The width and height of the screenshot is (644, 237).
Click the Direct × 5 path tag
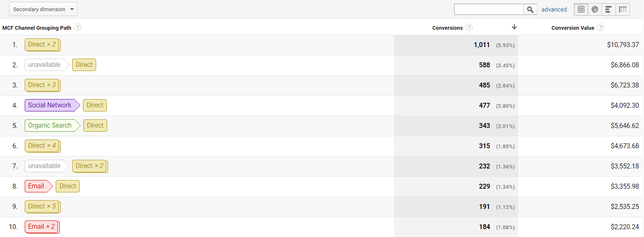[42, 206]
